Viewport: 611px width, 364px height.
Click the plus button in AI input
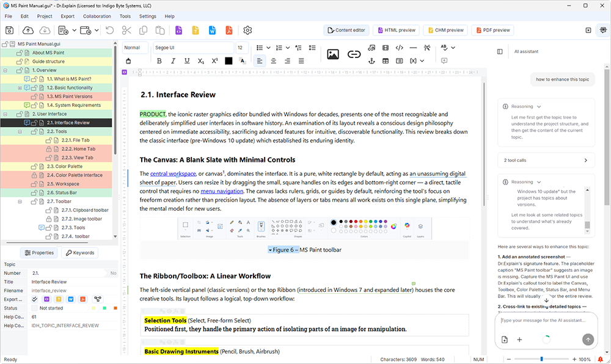coord(519,340)
